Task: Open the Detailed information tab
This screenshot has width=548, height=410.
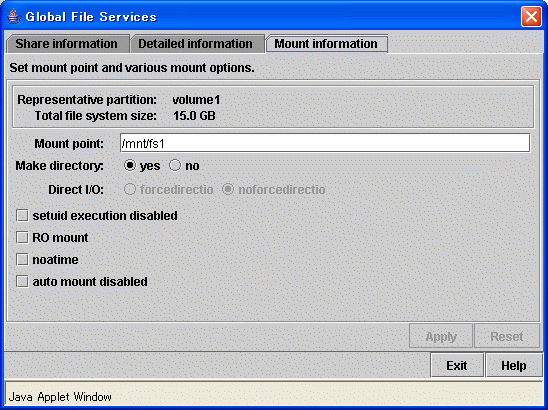Action: (x=196, y=44)
